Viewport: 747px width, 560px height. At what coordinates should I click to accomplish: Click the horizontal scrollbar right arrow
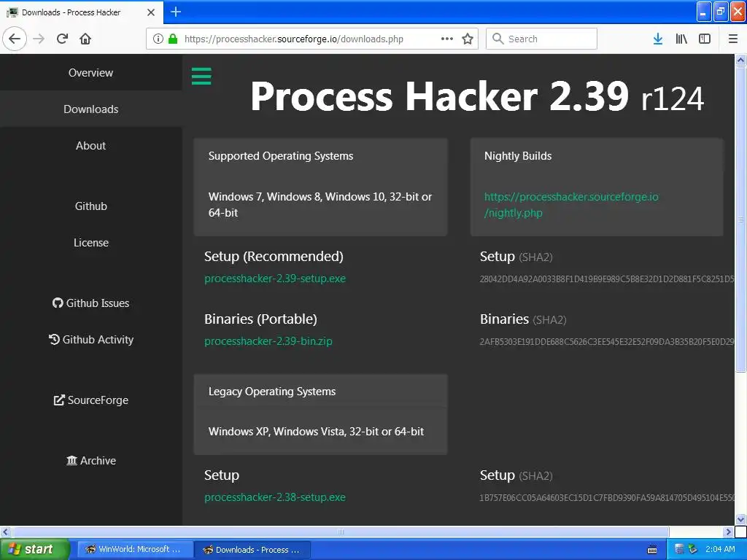pyautogui.click(x=729, y=532)
